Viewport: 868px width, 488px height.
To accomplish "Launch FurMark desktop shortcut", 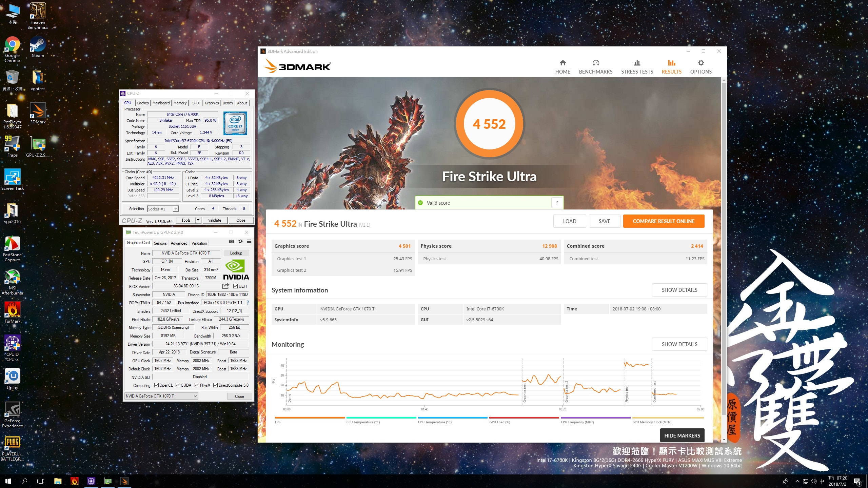I will (x=12, y=312).
